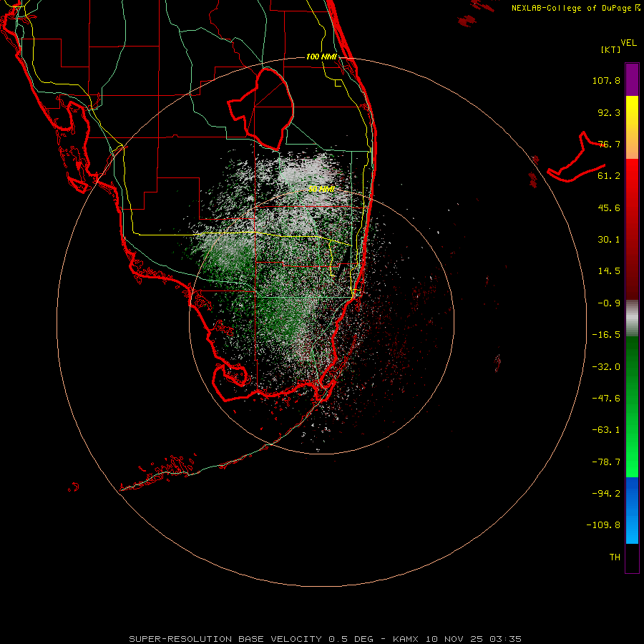Select the -109.8 scale value
Image resolution: width=644 pixels, height=644 pixels.
603,525
